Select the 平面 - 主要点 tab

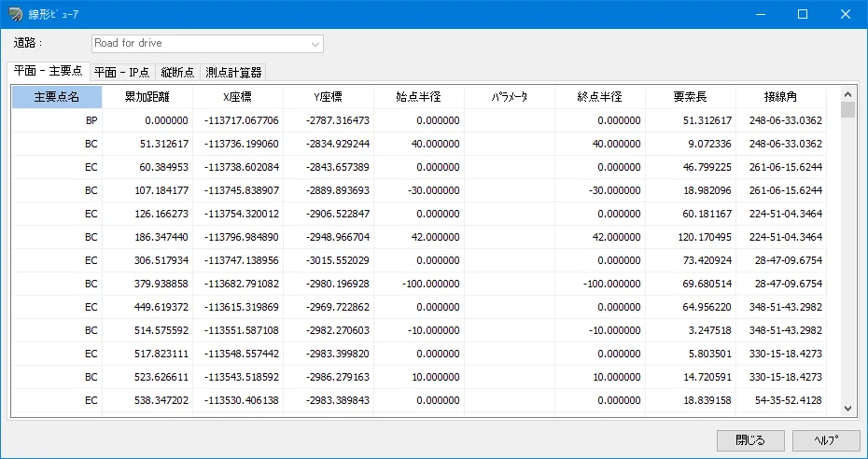coord(48,71)
